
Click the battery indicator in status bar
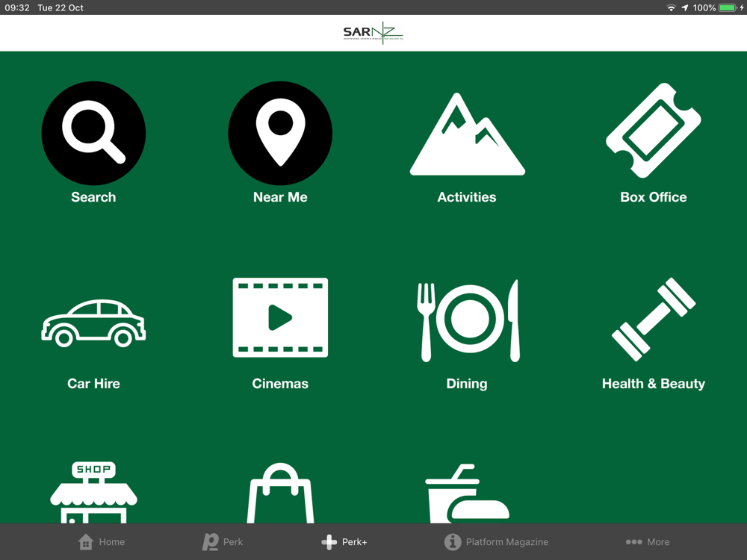(x=727, y=7)
